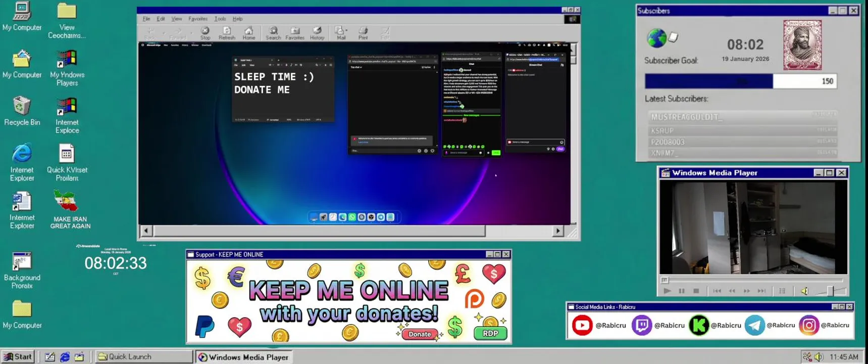The height and width of the screenshot is (364, 868).
Task: Open the Help menu
Action: click(x=237, y=19)
